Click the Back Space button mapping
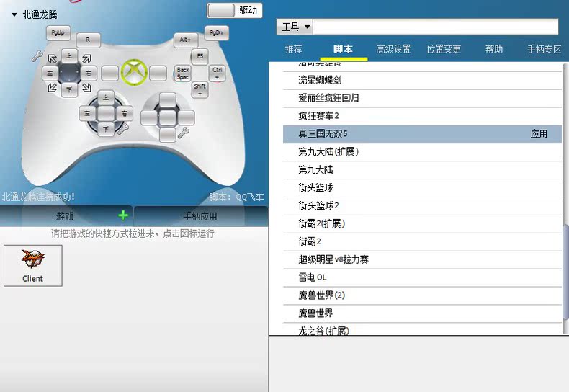Image resolution: width=569 pixels, height=392 pixels. pos(183,73)
